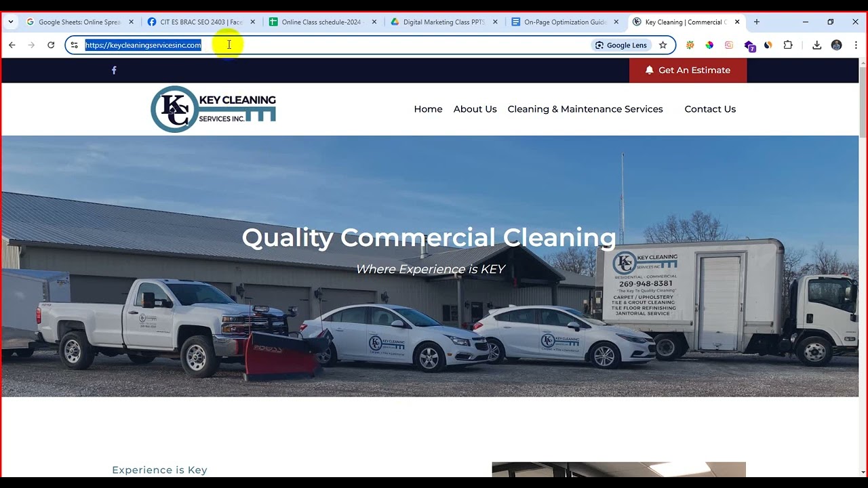Close the CIT ES BRAC SEO tab

point(253,22)
